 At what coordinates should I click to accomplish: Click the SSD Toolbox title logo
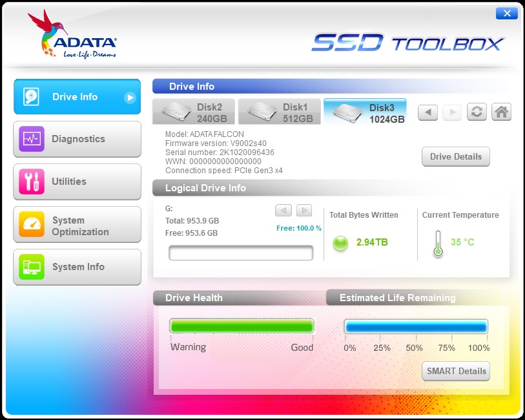click(407, 43)
